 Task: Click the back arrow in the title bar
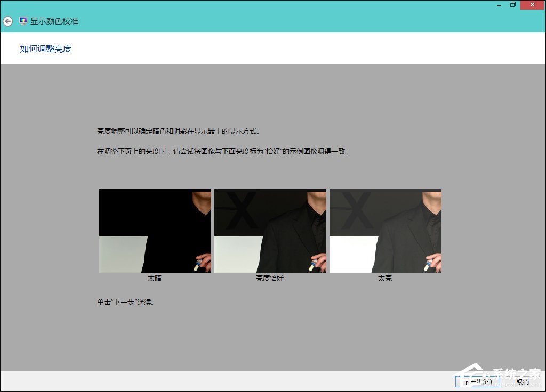[x=7, y=21]
